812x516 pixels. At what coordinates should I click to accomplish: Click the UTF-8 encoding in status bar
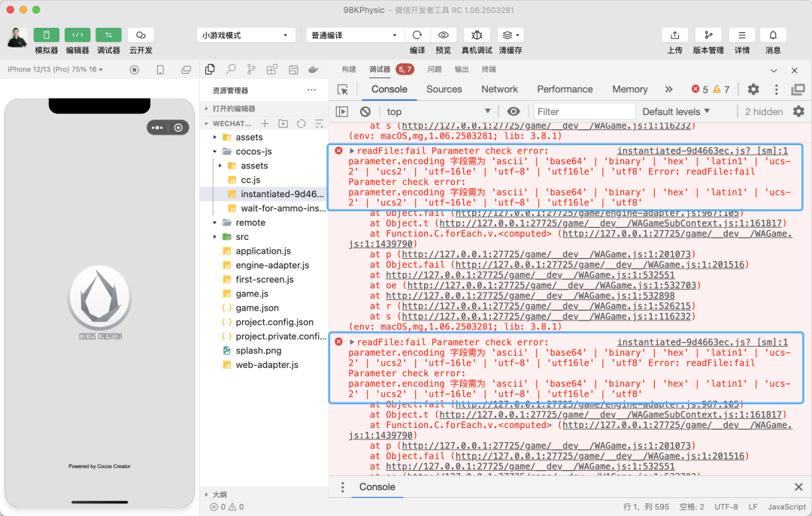point(726,507)
